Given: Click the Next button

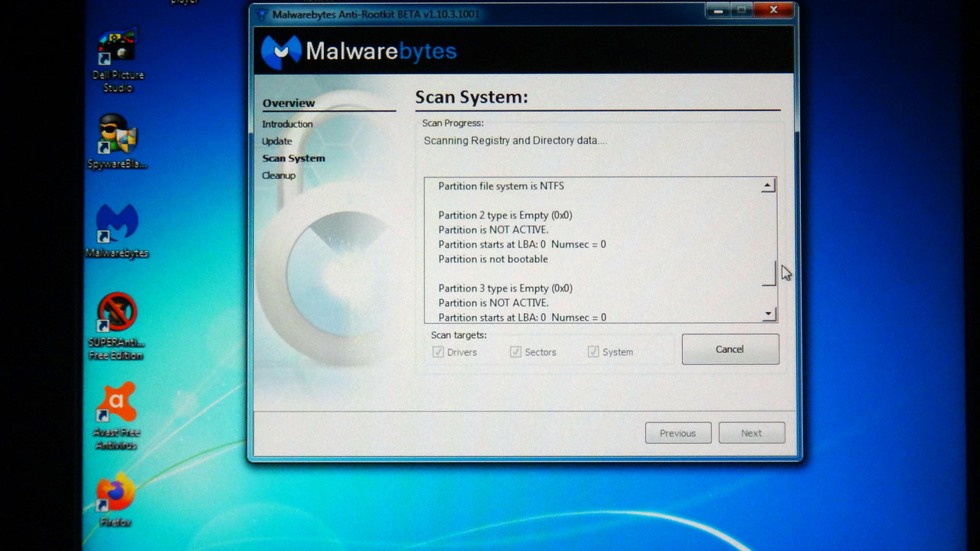Looking at the screenshot, I should click(752, 433).
